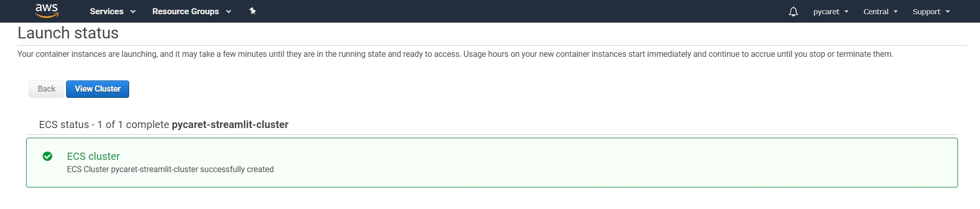Expand the arrow next to pycaret
This screenshot has width=980, height=209.
coord(846,12)
